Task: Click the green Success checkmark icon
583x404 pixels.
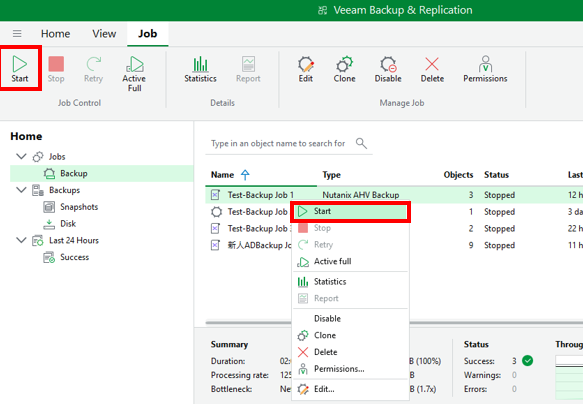Action: (x=527, y=361)
